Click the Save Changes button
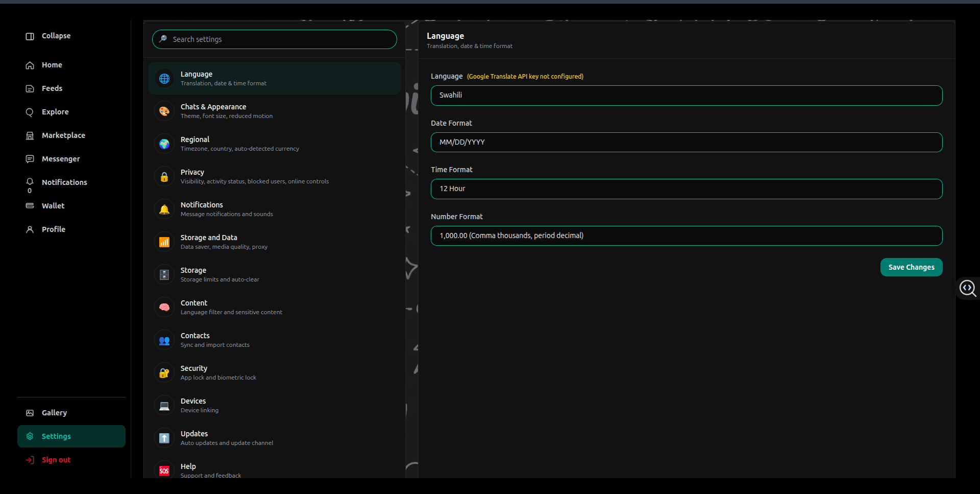The image size is (980, 494). point(911,267)
